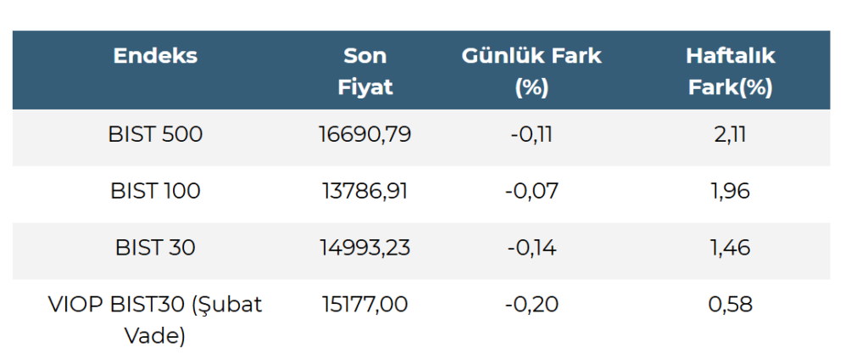Select the VIOP BIST30 (Şubat Vade) label
This screenshot has height=359, width=868.
point(155,318)
